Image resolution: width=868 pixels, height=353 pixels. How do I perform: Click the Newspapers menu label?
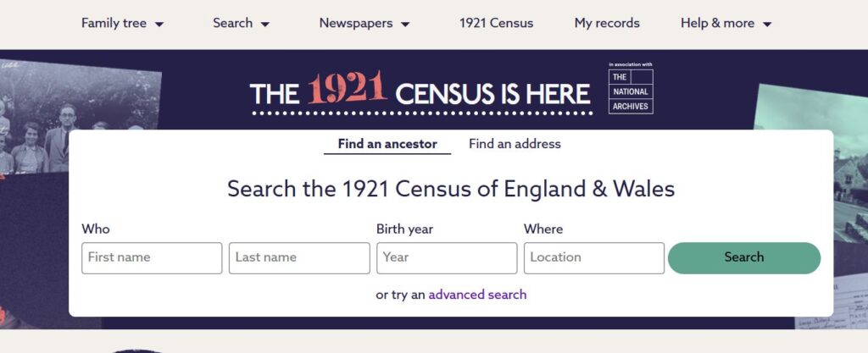(x=356, y=24)
